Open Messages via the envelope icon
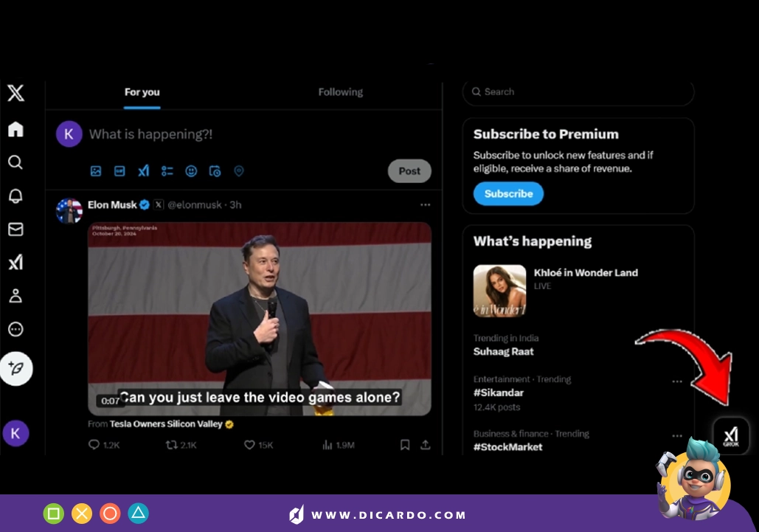 coord(15,229)
